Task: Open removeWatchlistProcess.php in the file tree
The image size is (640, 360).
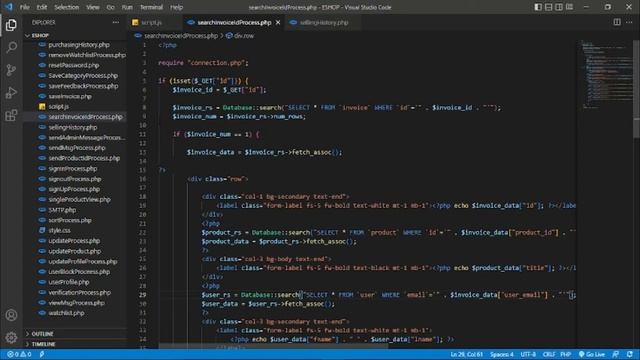Action: click(87, 55)
